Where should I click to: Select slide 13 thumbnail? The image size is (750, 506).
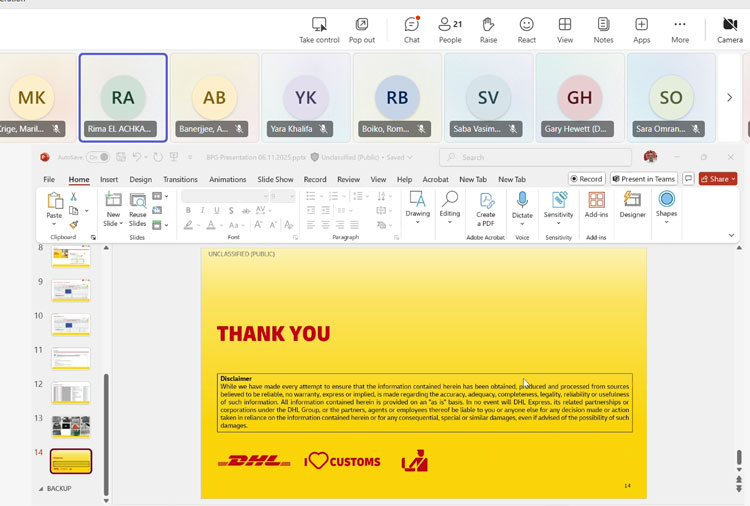tap(71, 426)
